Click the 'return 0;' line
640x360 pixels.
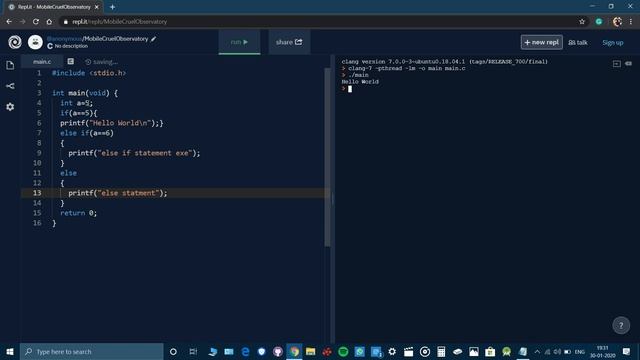(x=78, y=213)
